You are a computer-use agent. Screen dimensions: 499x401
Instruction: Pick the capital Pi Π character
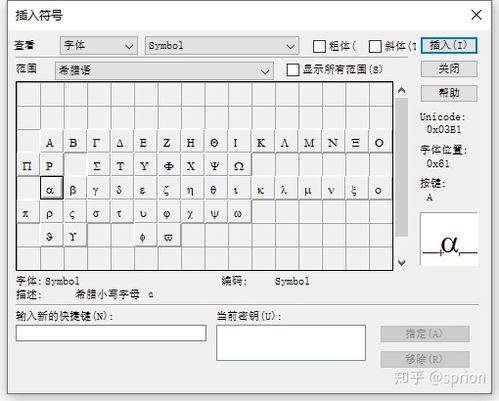pos(27,166)
